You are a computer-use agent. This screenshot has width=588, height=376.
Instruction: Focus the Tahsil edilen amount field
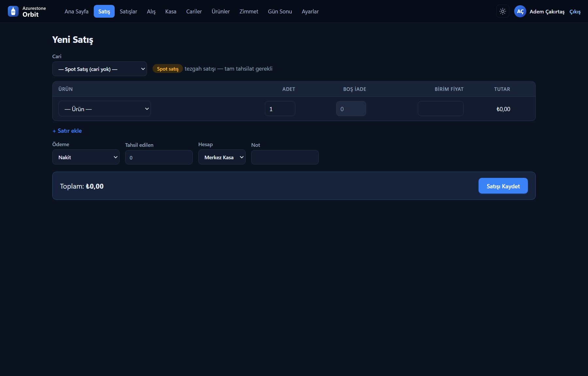[x=159, y=158]
